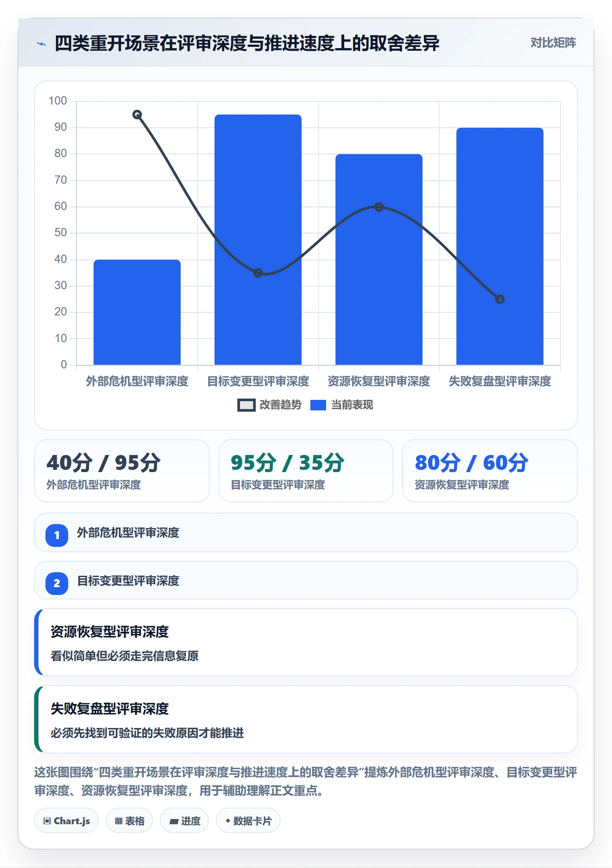This screenshot has width=612, height=868.
Task: Click text 看似简单但必须走完信息复原
Action: (125, 656)
